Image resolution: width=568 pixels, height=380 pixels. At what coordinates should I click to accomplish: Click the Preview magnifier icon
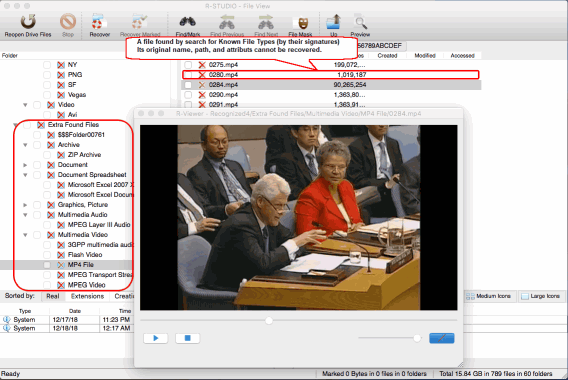point(360,22)
